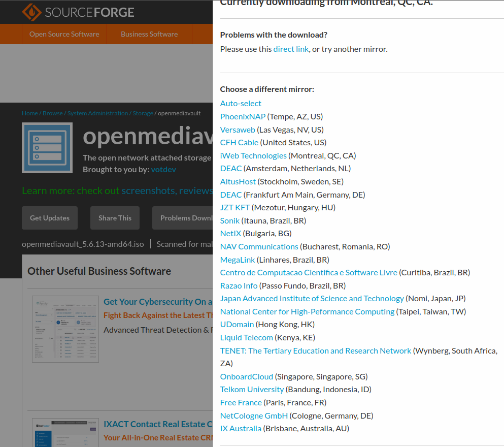Open the votdev profile link

pos(163,169)
